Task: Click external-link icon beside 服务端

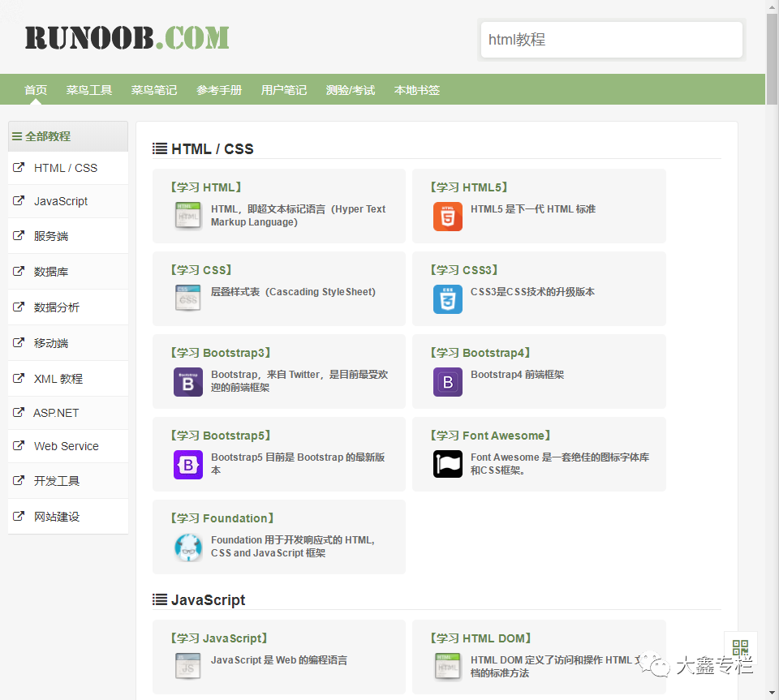Action: [x=19, y=235]
